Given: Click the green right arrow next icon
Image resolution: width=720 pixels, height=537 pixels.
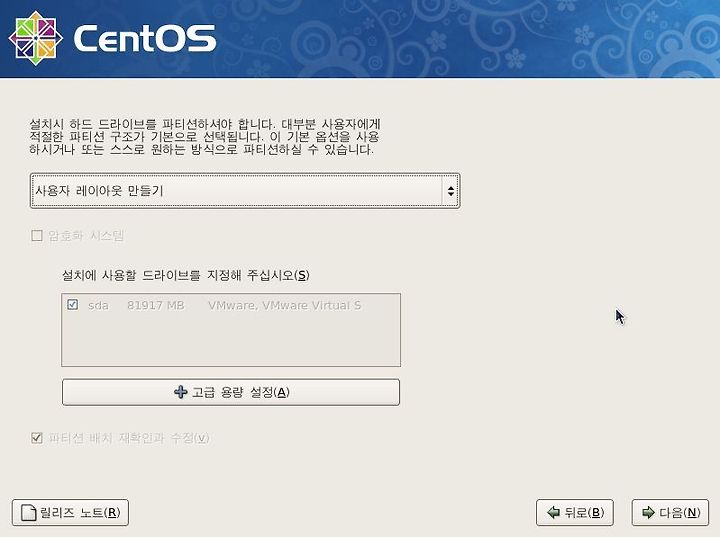Looking at the screenshot, I should (648, 512).
